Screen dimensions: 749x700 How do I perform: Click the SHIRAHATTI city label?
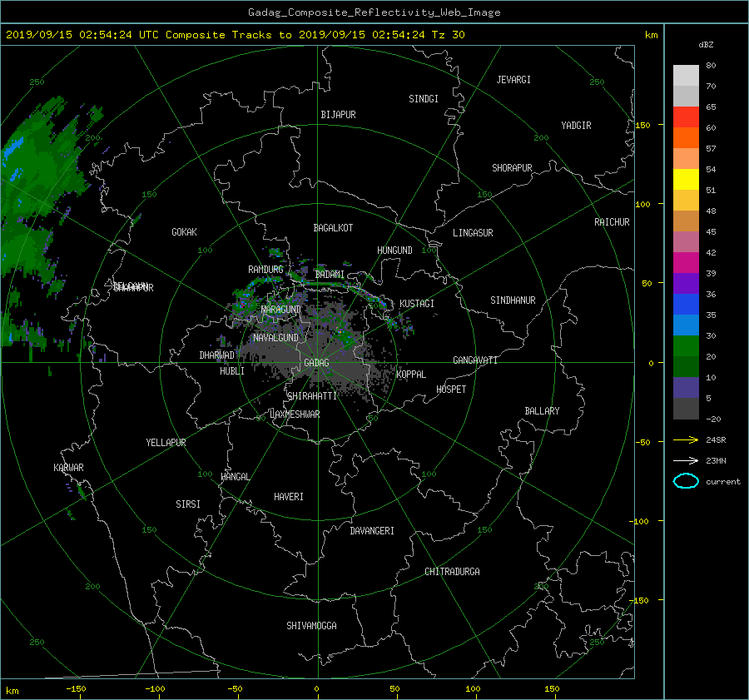312,396
